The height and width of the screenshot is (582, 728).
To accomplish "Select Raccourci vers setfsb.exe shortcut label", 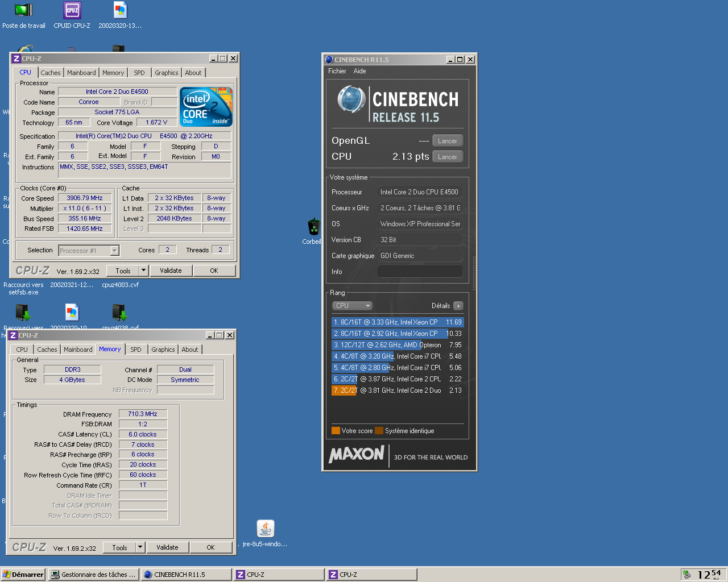I will (23, 288).
